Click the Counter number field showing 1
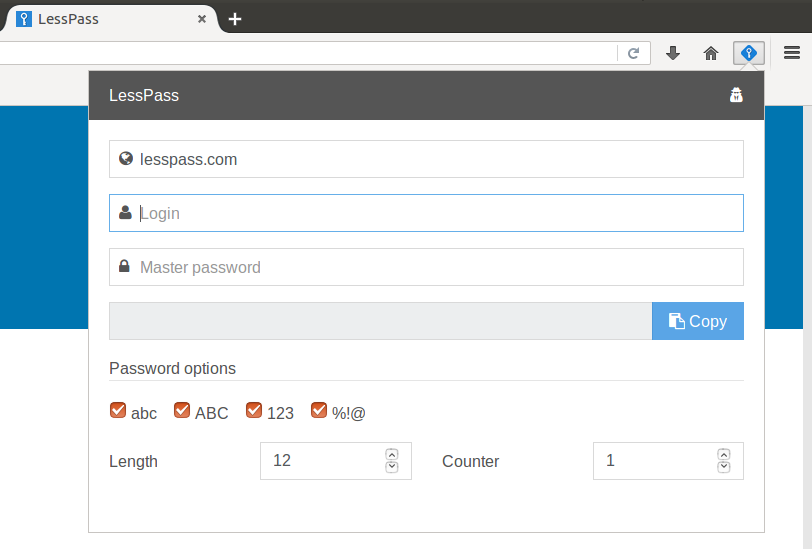The height and width of the screenshot is (549, 812). coord(668,461)
